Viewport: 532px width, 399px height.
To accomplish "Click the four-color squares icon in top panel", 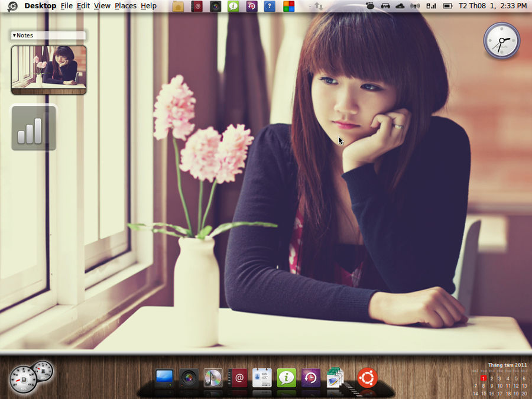I will coord(288,6).
